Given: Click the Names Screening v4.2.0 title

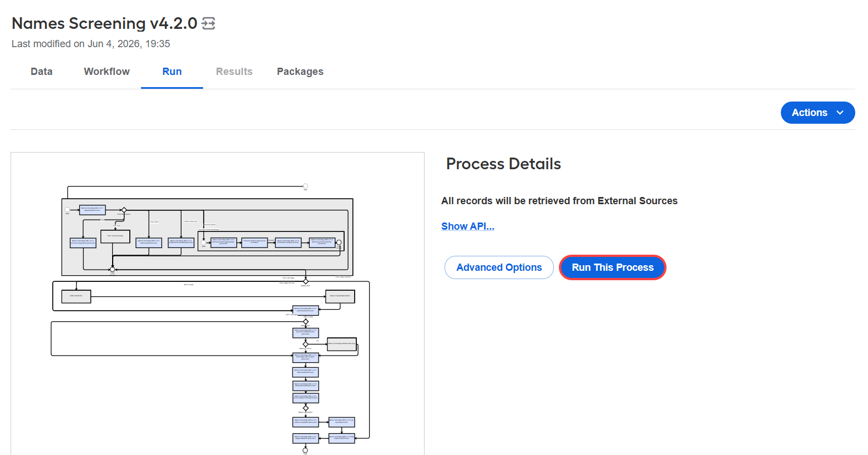Looking at the screenshot, I should pyautogui.click(x=104, y=23).
